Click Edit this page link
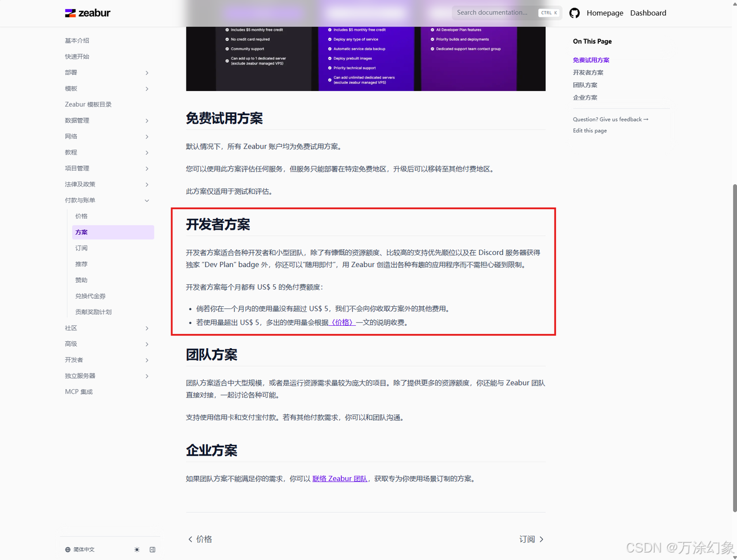Screen dimensions: 737x560 click(590, 131)
